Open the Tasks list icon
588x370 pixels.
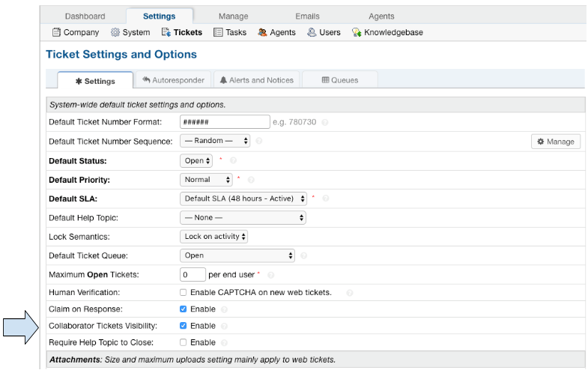click(x=218, y=32)
